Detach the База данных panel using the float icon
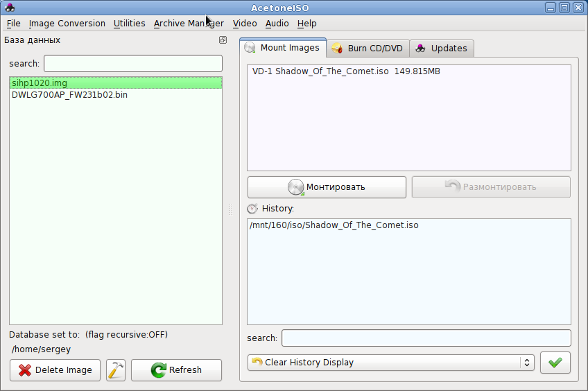588x391 pixels. [223, 40]
